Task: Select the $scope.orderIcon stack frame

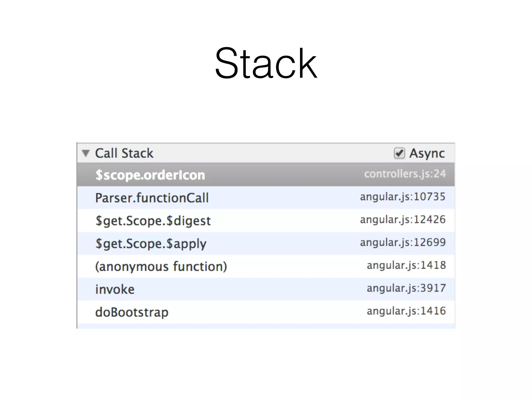Action: (x=266, y=175)
